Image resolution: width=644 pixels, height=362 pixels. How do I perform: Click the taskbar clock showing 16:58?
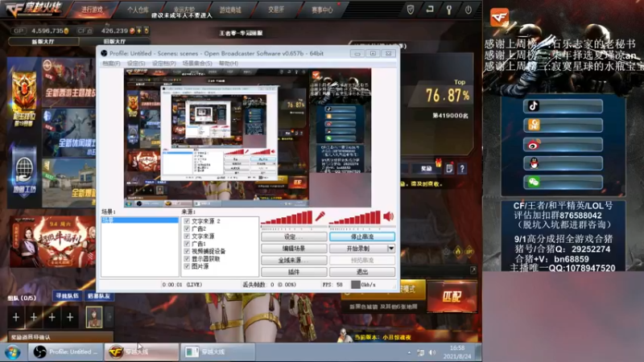pyautogui.click(x=457, y=348)
